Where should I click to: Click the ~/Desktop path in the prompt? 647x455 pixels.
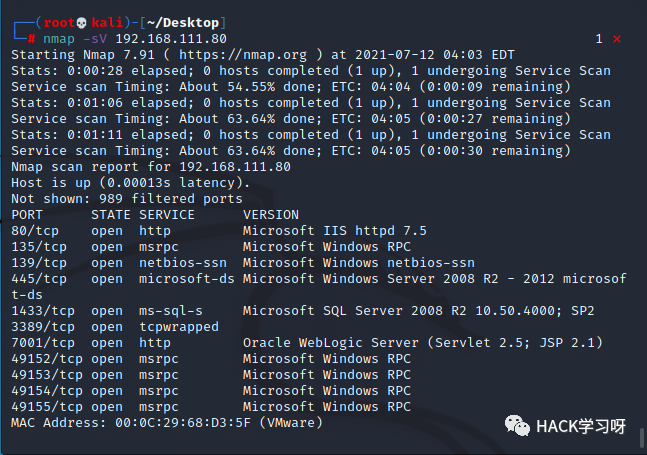pos(183,23)
